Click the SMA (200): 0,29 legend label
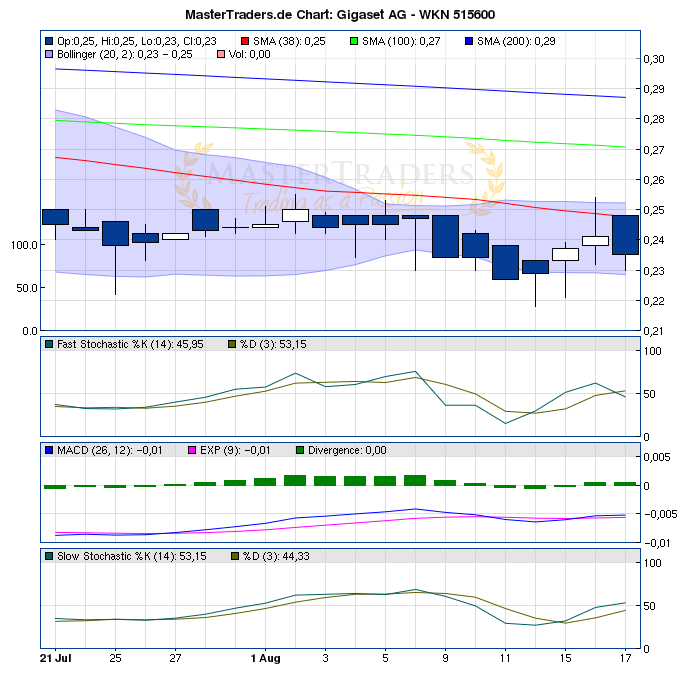Image resolution: width=680 pixels, height=684 pixels. [516, 41]
